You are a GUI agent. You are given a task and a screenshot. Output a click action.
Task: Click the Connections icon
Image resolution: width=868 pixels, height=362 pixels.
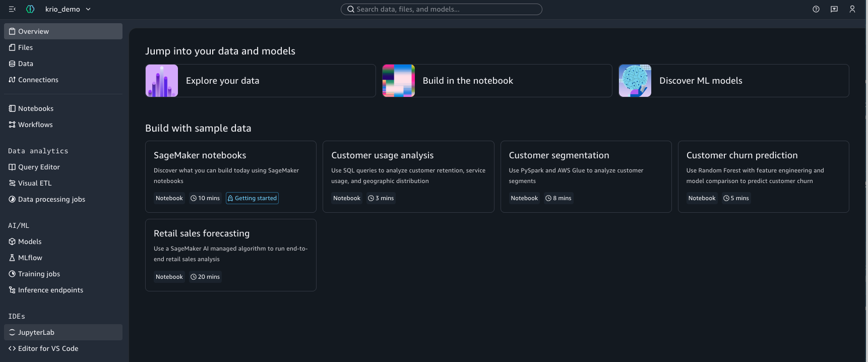(x=12, y=80)
